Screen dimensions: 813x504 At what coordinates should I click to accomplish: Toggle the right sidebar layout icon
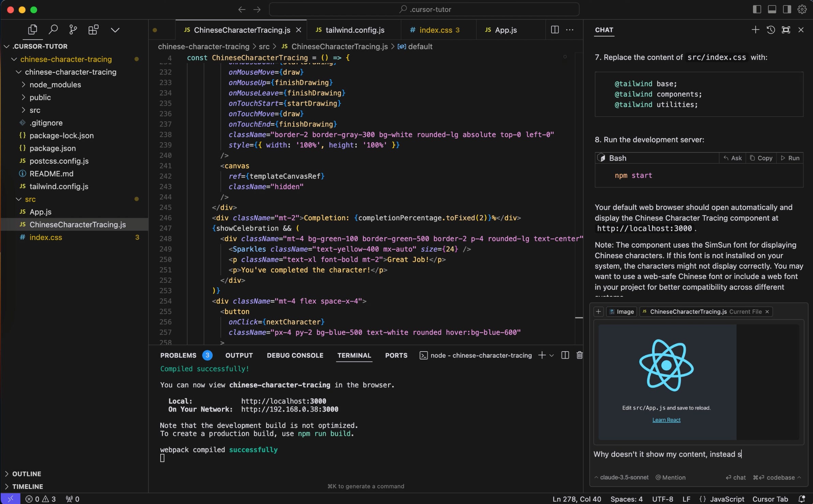pos(787,9)
